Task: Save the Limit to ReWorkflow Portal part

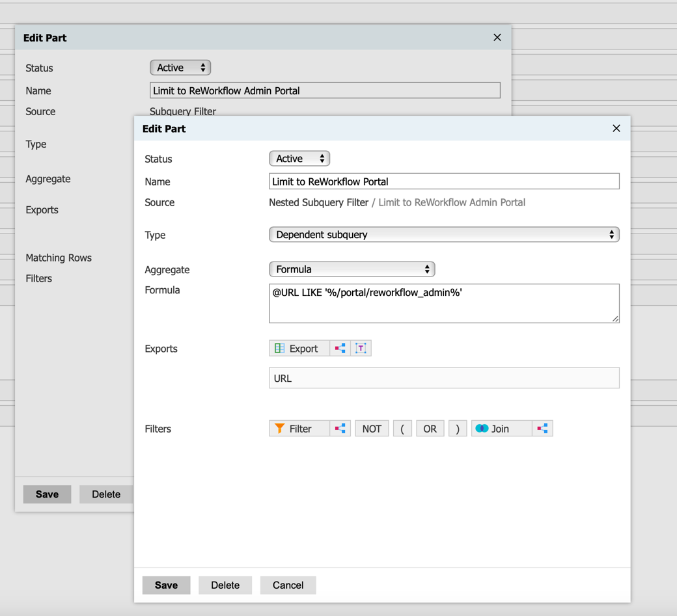Action: [x=166, y=585]
